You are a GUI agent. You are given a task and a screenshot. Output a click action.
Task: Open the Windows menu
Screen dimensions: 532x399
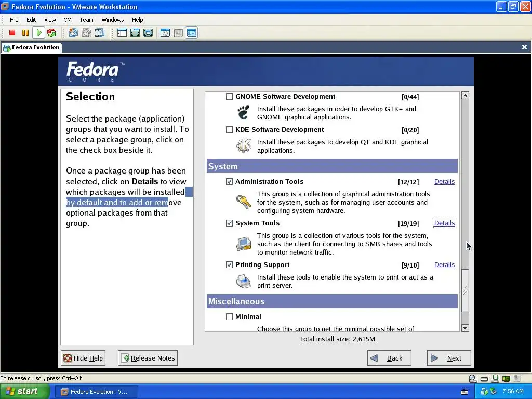[x=113, y=20]
